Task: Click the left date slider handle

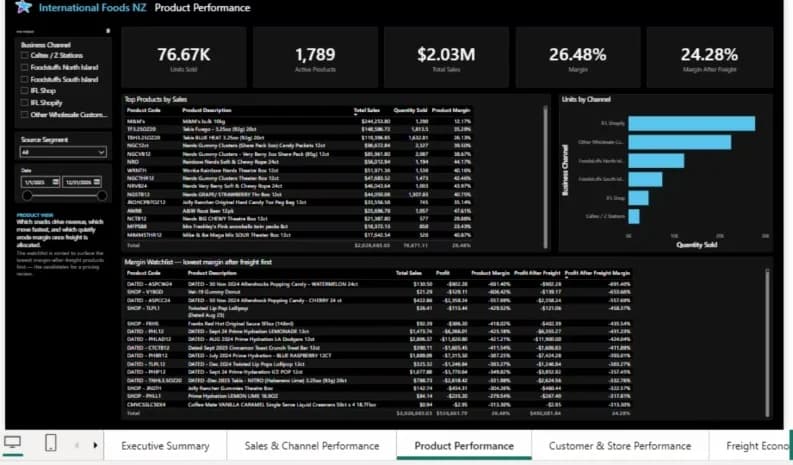Action: (27, 196)
